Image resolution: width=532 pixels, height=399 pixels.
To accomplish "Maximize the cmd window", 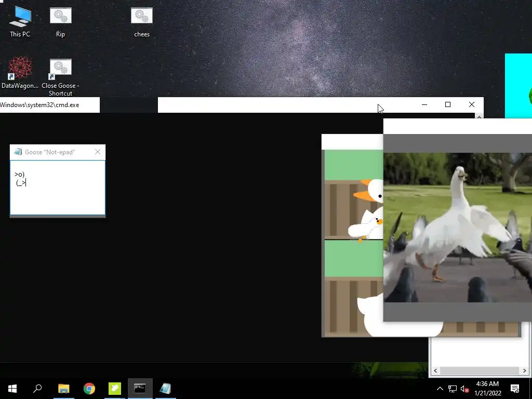I will 448,104.
